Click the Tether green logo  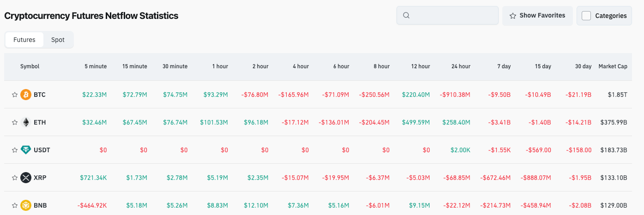26,150
